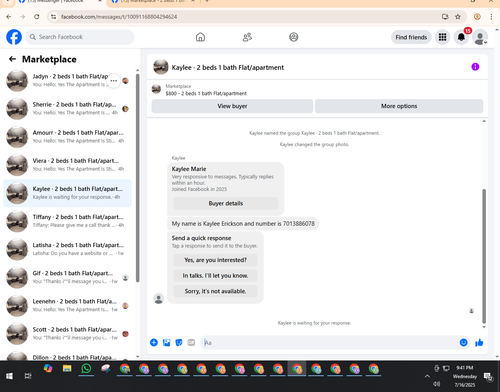500x392 pixels.
Task: Open the Home feed icon
Action: tap(200, 37)
